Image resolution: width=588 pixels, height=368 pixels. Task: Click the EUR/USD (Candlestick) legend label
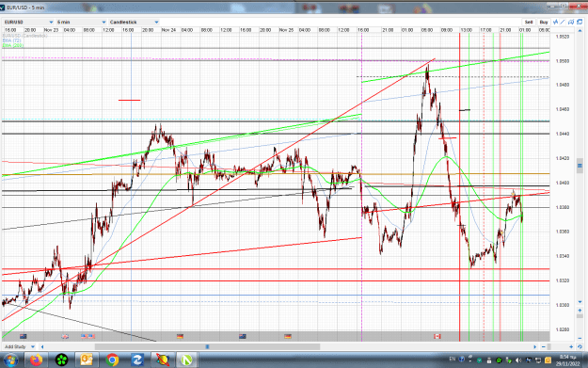point(24,36)
